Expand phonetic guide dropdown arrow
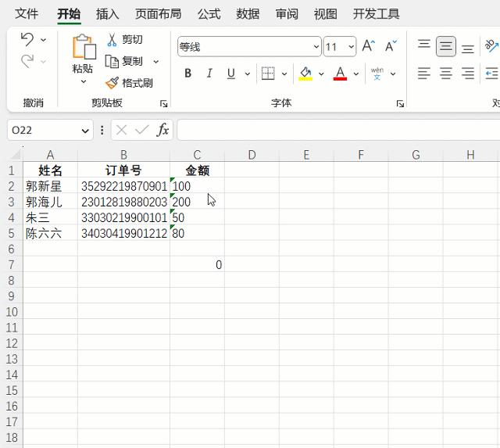Viewport: 500px width, 448px height. tap(393, 74)
